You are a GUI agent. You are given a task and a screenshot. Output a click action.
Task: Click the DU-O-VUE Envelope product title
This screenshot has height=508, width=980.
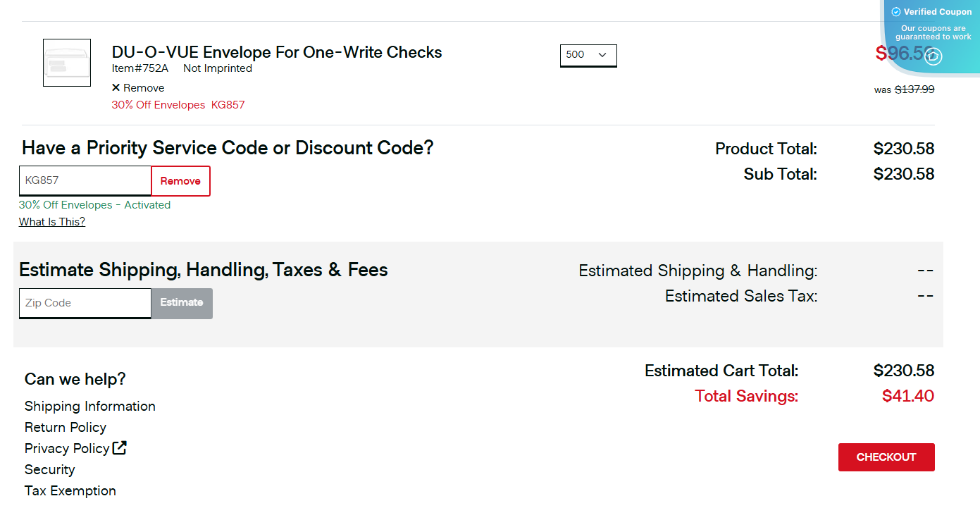tap(276, 52)
